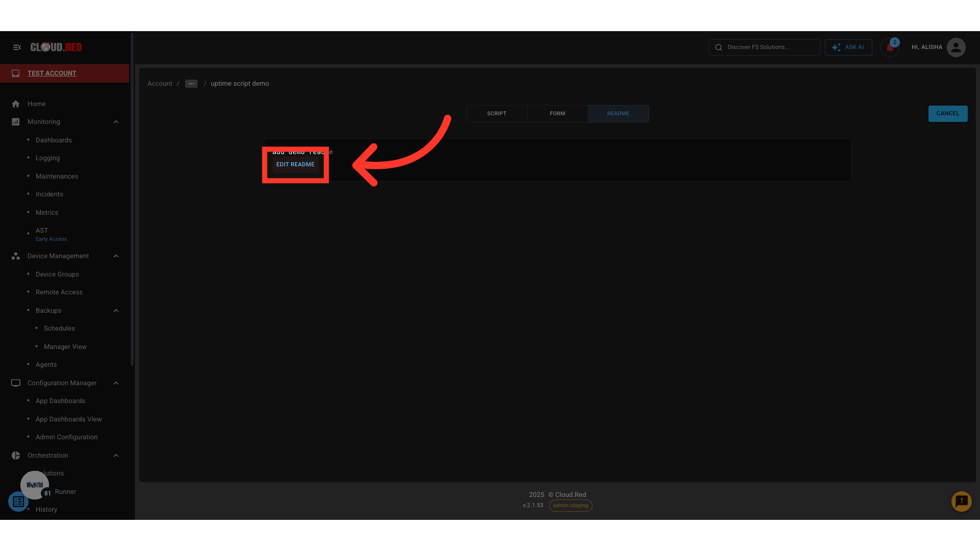Image resolution: width=980 pixels, height=551 pixels.
Task: Open notifications via the bell icon
Action: 889,47
